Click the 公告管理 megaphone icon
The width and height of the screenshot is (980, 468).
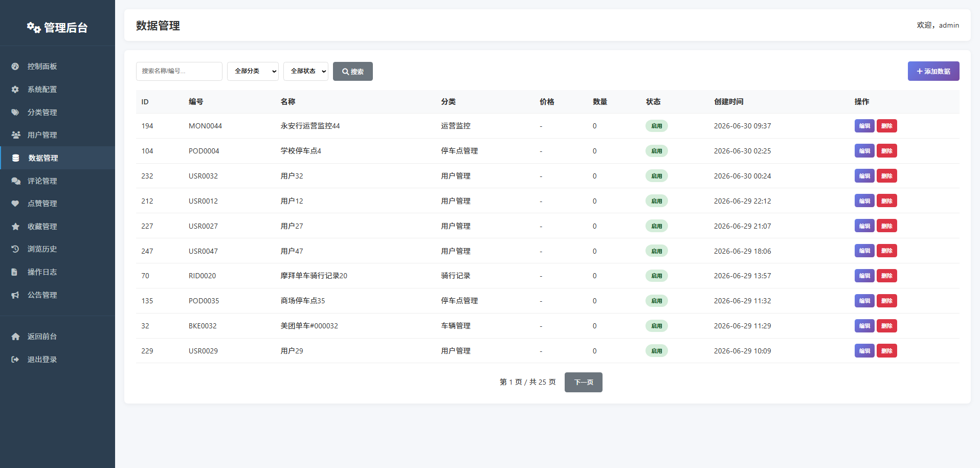click(x=15, y=295)
